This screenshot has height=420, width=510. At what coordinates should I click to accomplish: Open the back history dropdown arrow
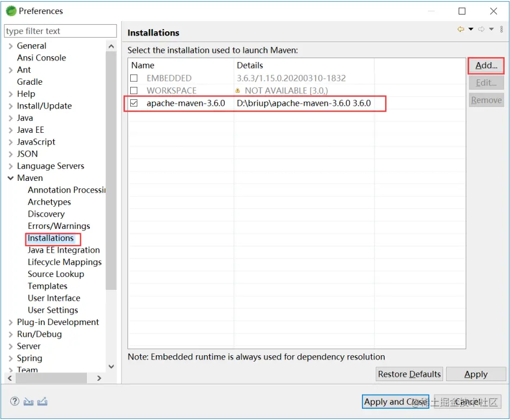[x=471, y=29]
